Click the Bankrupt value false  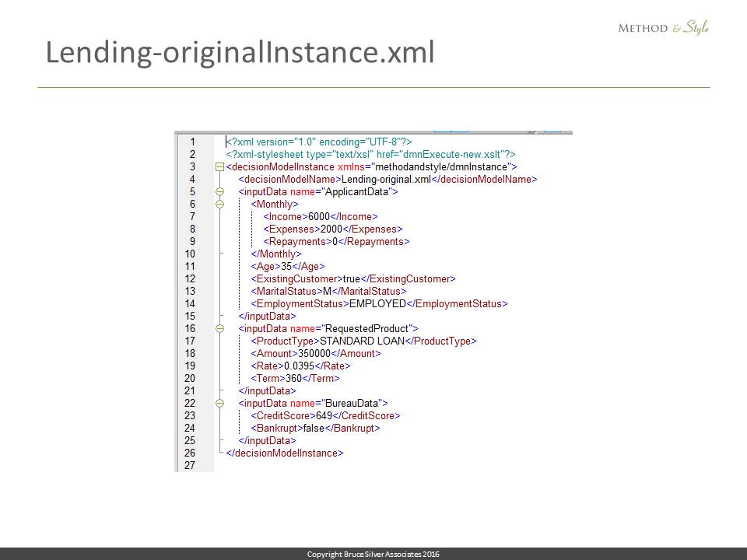tap(313, 429)
